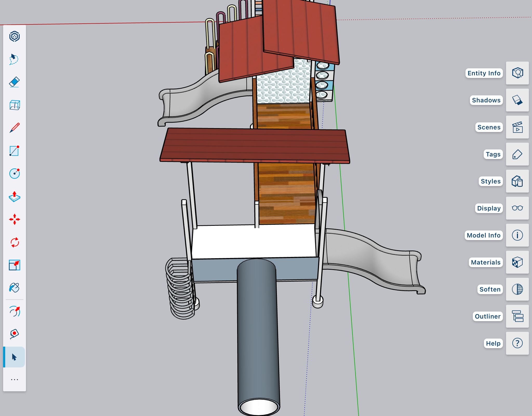The image size is (532, 416).
Task: Select the Lasso Select tool
Action: pyautogui.click(x=14, y=59)
